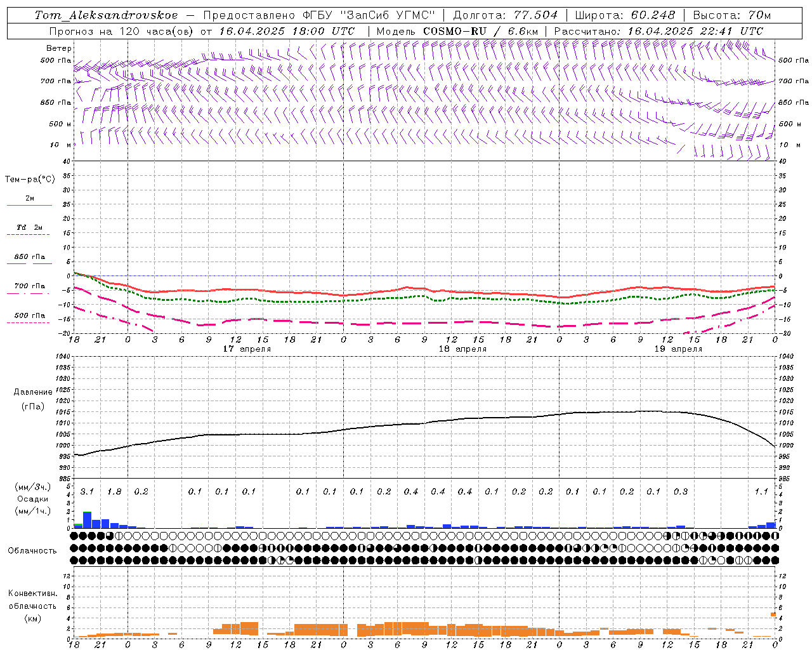Click the 1.8 precipitation value
This screenshot has height=650, width=812.
(114, 492)
